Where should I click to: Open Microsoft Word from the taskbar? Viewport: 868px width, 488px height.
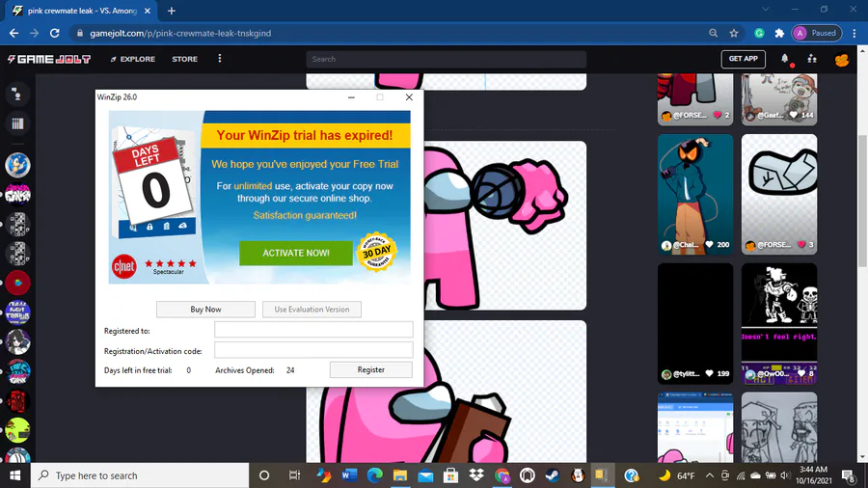pos(349,475)
